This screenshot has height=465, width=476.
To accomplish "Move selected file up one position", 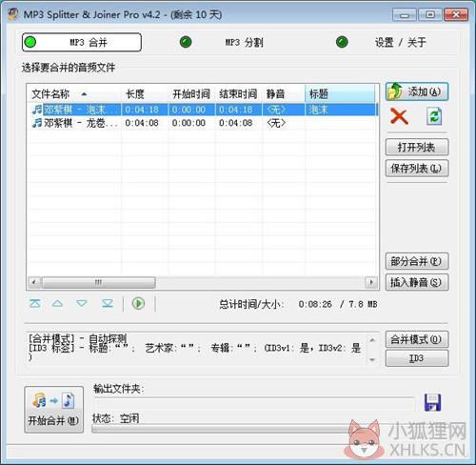I will pos(57,304).
